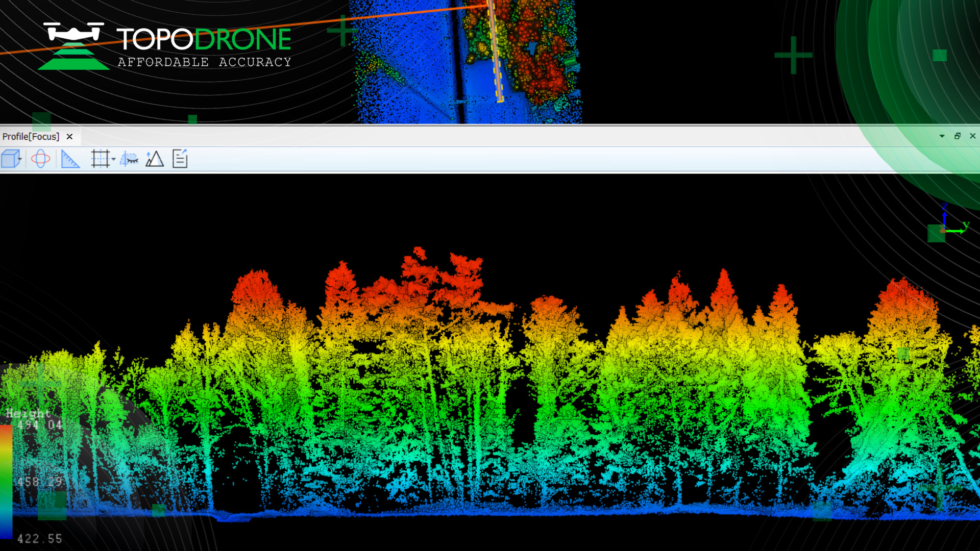Click the mountain elevation tool icon
Image resolution: width=980 pixels, height=551 pixels.
pyautogui.click(x=154, y=159)
